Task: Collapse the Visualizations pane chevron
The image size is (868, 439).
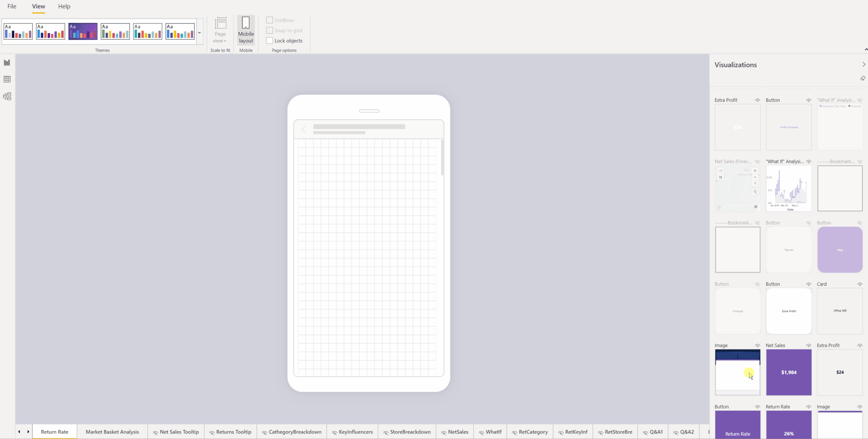Action: click(x=863, y=64)
